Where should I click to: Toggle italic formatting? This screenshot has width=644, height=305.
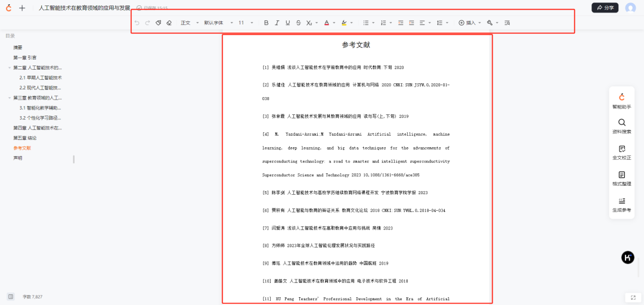click(x=277, y=23)
